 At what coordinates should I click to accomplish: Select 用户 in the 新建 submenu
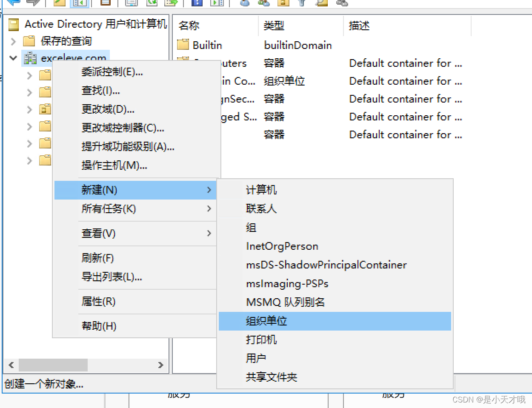point(255,358)
